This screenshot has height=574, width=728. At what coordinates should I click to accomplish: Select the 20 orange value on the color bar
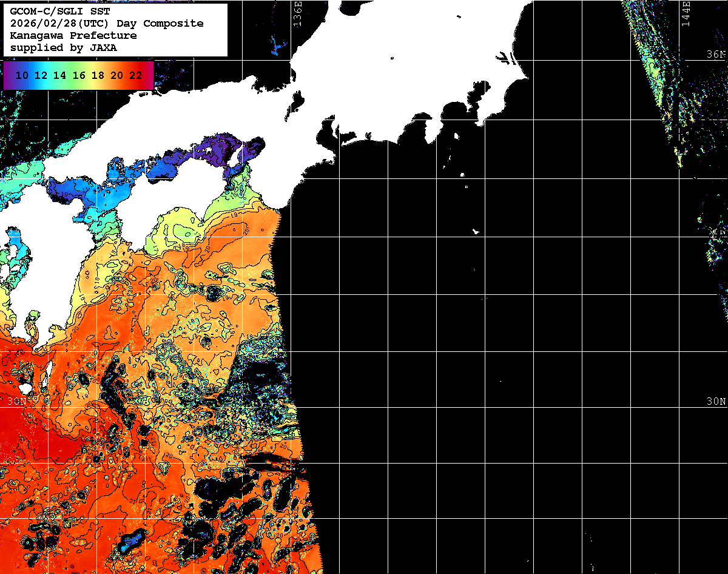click(x=116, y=75)
